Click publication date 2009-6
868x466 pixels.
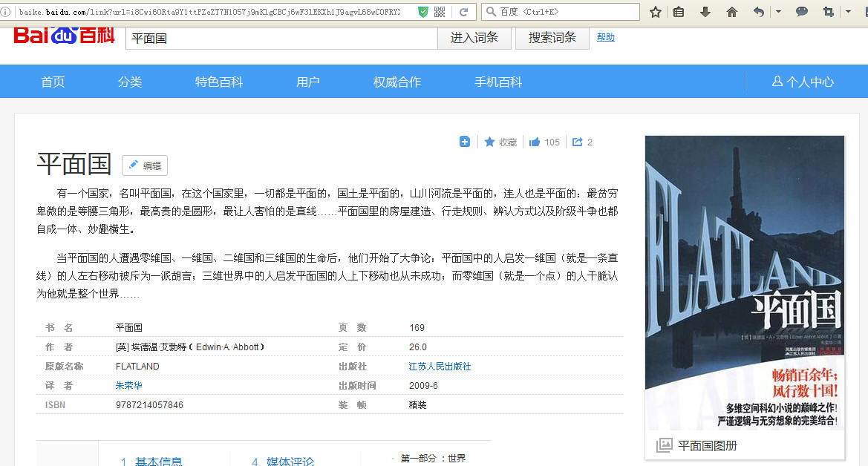point(423,386)
